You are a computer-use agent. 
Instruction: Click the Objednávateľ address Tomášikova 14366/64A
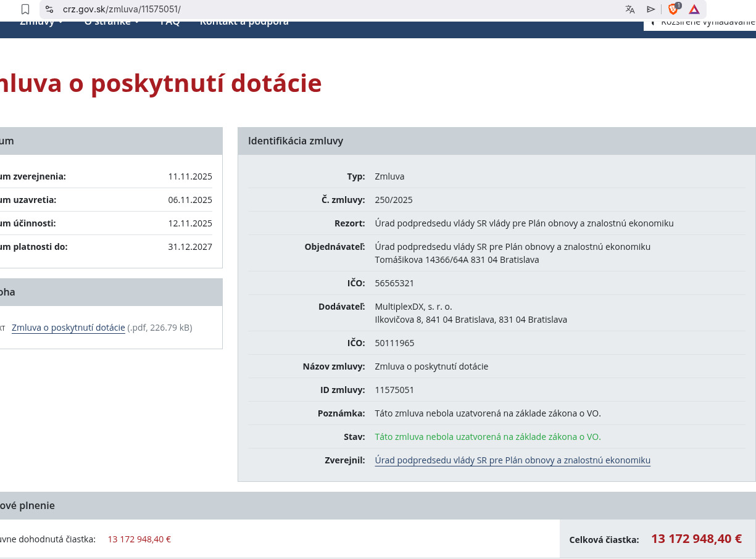click(457, 260)
